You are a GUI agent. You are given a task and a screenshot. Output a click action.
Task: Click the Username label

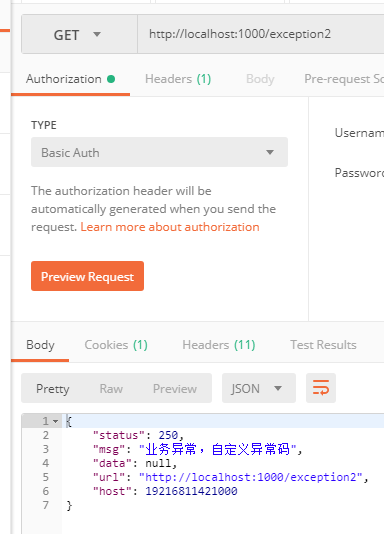tap(359, 132)
